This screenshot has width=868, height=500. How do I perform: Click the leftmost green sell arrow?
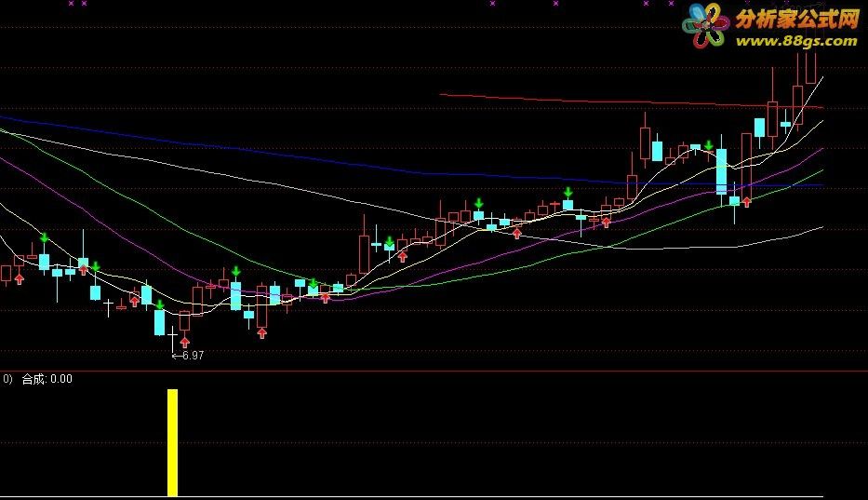(x=45, y=238)
